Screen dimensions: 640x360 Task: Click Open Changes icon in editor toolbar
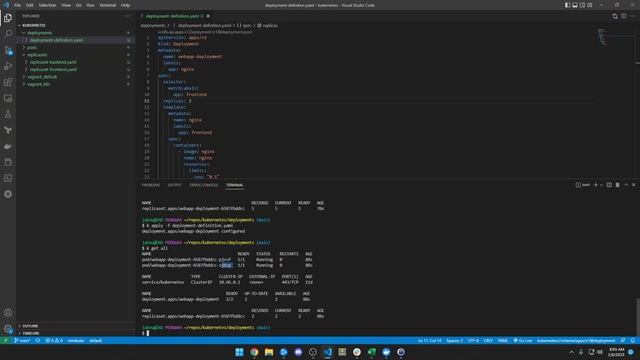click(x=615, y=16)
